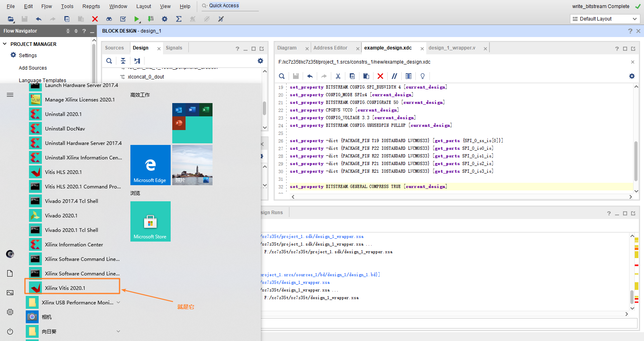Open Vivado 2020.1 Tcl Shell
Viewport: 644px width, 341px height.
[x=72, y=230]
